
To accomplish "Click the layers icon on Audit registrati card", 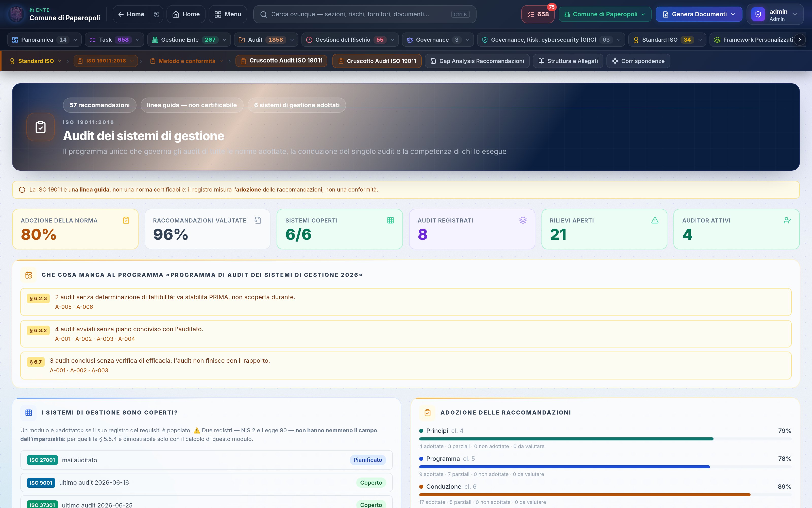I will (x=523, y=220).
